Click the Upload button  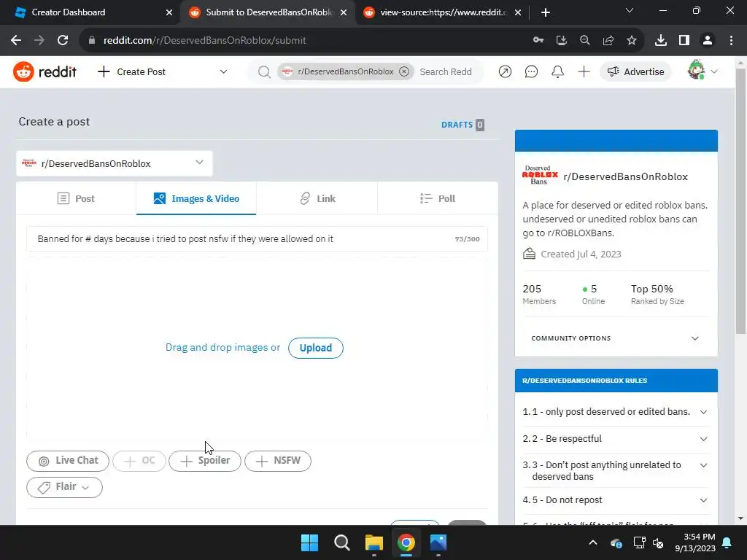[316, 348]
